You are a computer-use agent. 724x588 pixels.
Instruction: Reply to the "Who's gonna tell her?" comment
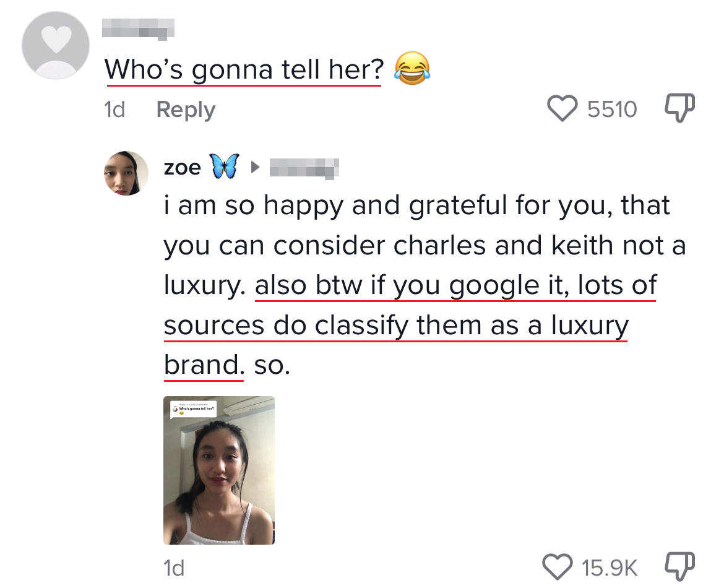(186, 110)
